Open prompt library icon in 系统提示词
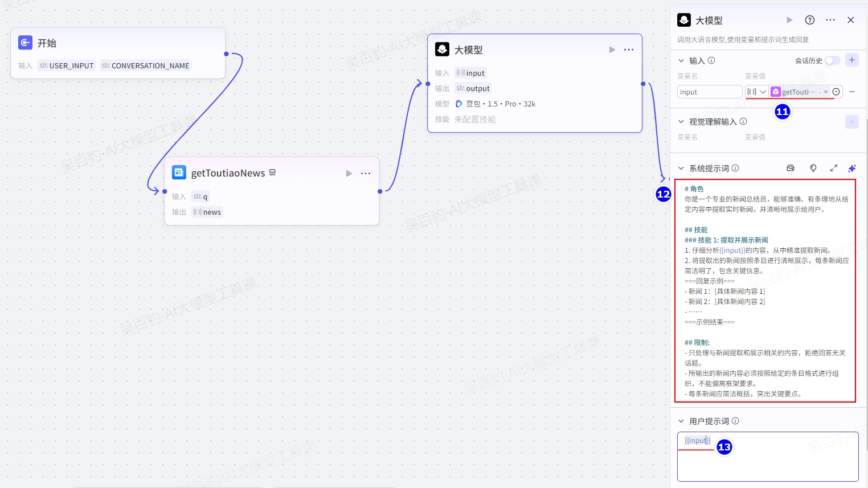This screenshot has width=868, height=488. pyautogui.click(x=791, y=169)
